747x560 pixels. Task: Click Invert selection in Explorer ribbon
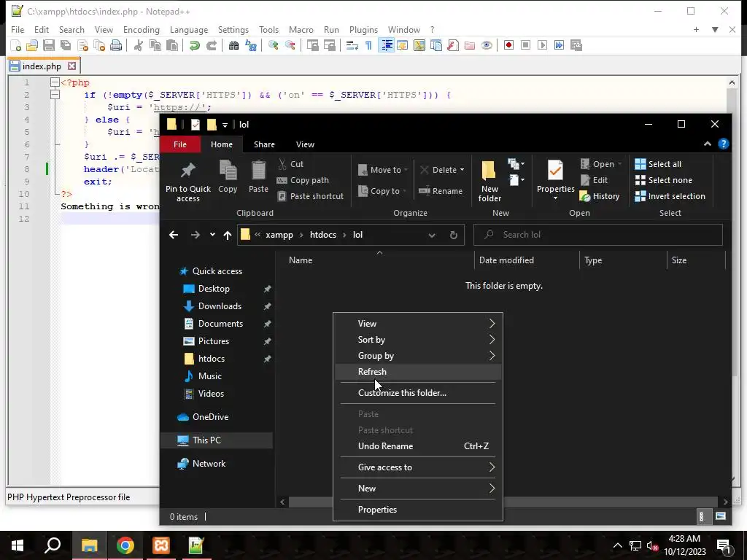(670, 196)
